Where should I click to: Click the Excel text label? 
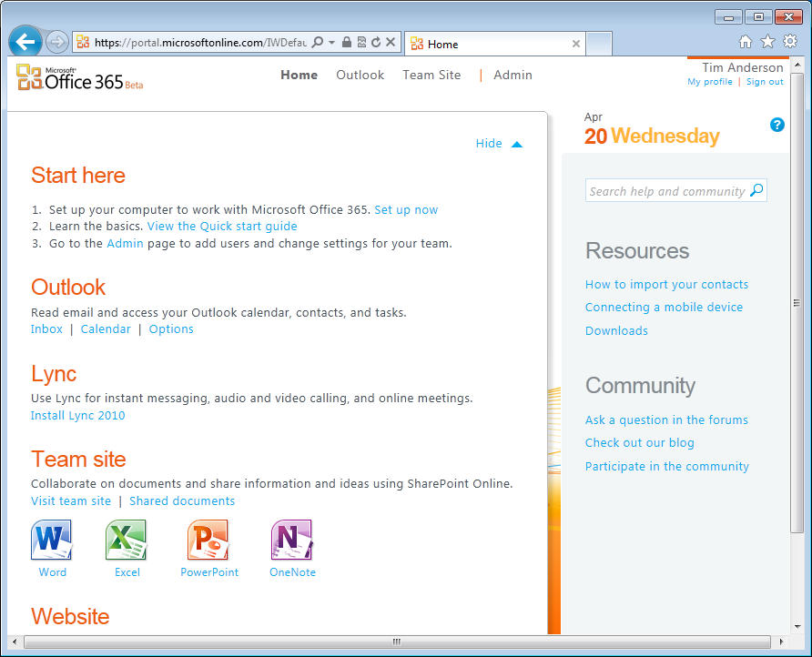127,572
